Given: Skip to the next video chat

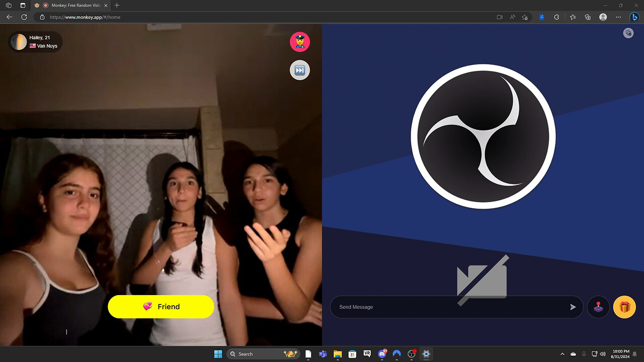Looking at the screenshot, I should (x=300, y=70).
